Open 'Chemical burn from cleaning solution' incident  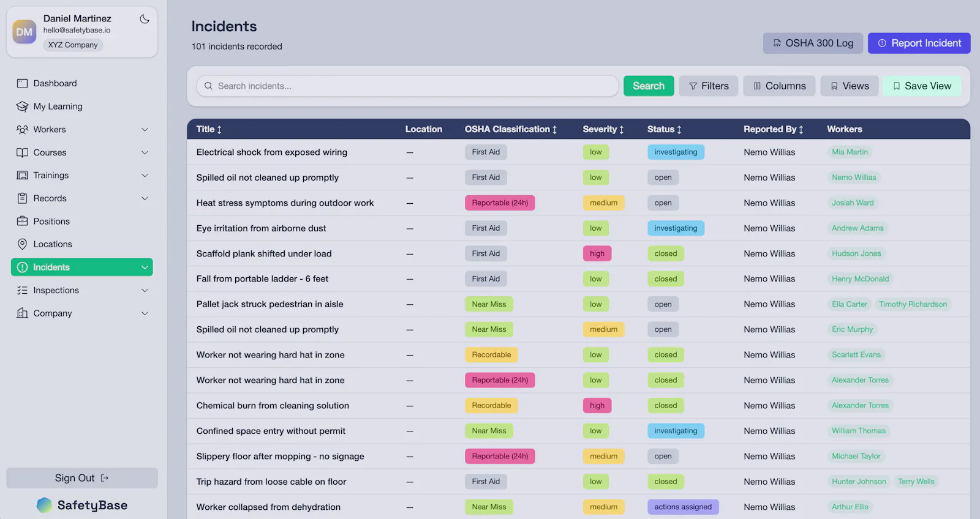(x=273, y=405)
